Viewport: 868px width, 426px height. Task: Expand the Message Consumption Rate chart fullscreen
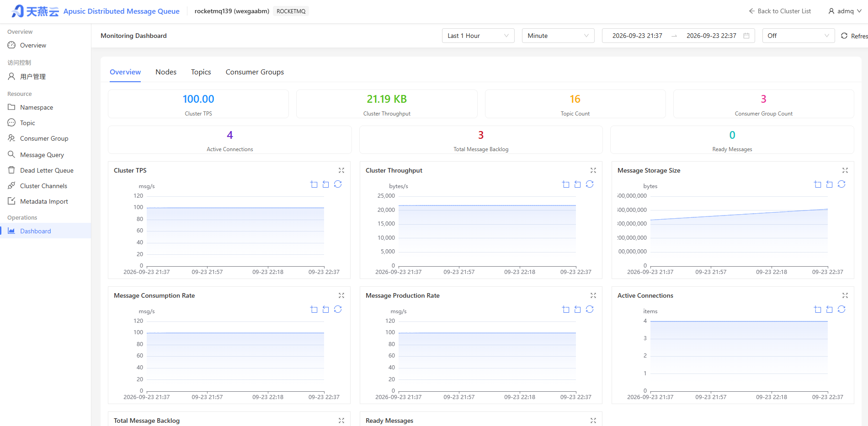(341, 295)
